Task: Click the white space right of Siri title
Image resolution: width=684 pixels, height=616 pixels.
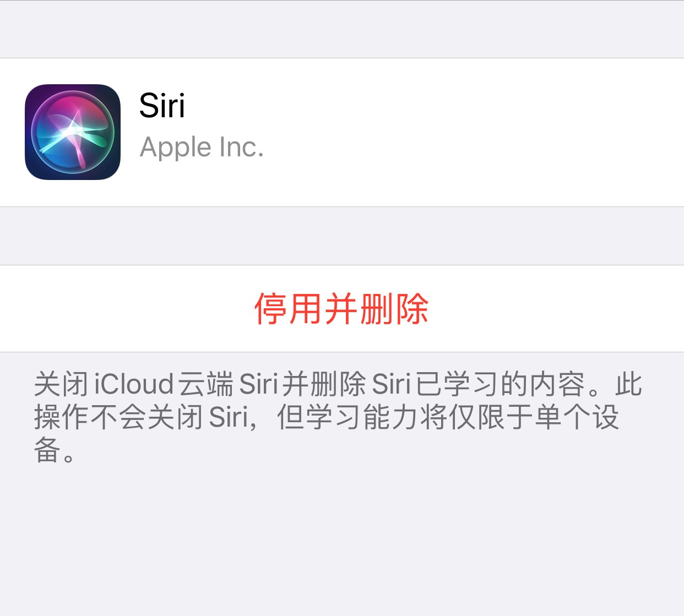Action: coord(435,105)
